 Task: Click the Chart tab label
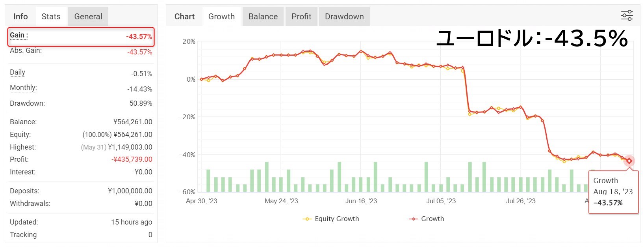pos(184,17)
